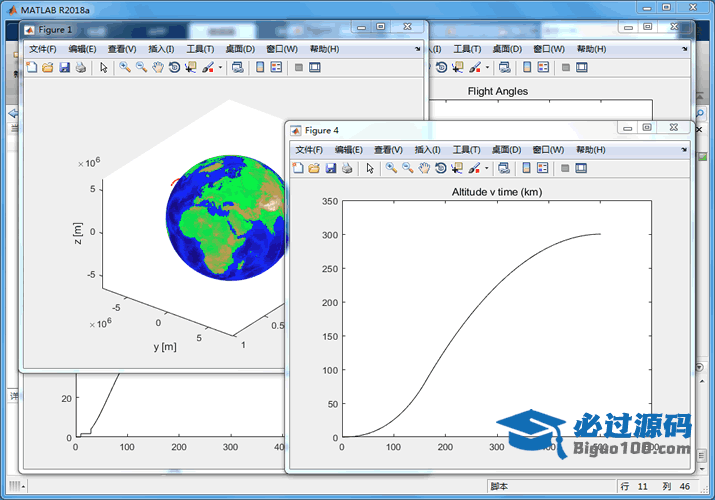Hide plot tools in Figure 1 toolbar

point(298,68)
